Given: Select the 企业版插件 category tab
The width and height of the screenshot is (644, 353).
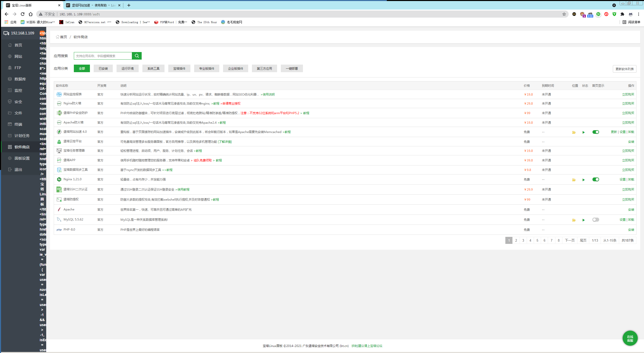Looking at the screenshot, I should tap(236, 68).
